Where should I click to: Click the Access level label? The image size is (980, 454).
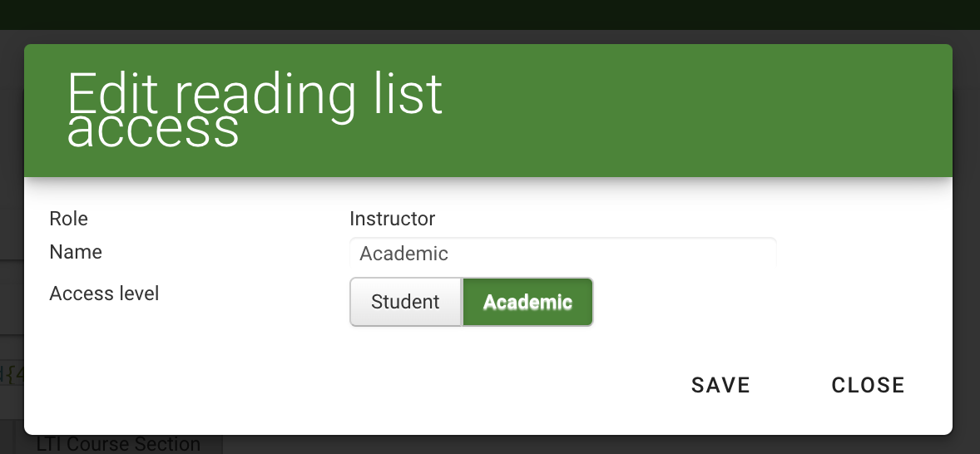click(x=104, y=294)
